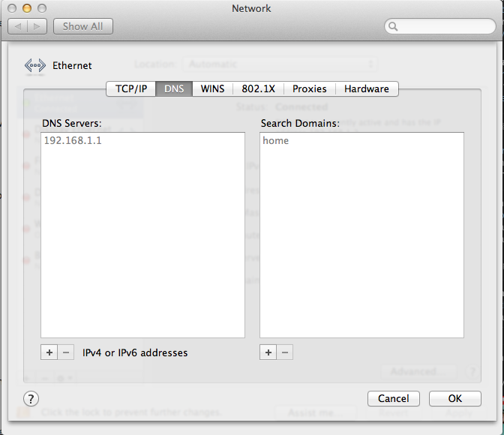Click the Ethernet interface icon
This screenshot has width=504, height=435.
click(34, 65)
